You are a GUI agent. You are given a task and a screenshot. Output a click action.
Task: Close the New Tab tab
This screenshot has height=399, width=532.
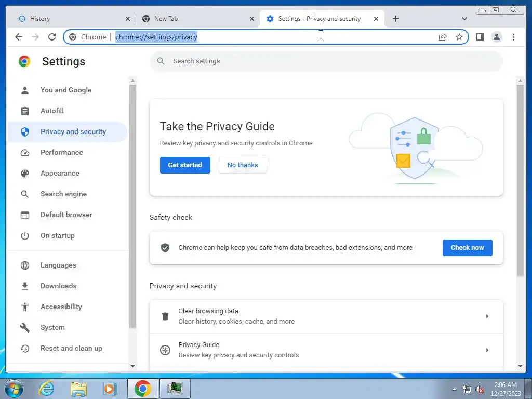pos(252,19)
